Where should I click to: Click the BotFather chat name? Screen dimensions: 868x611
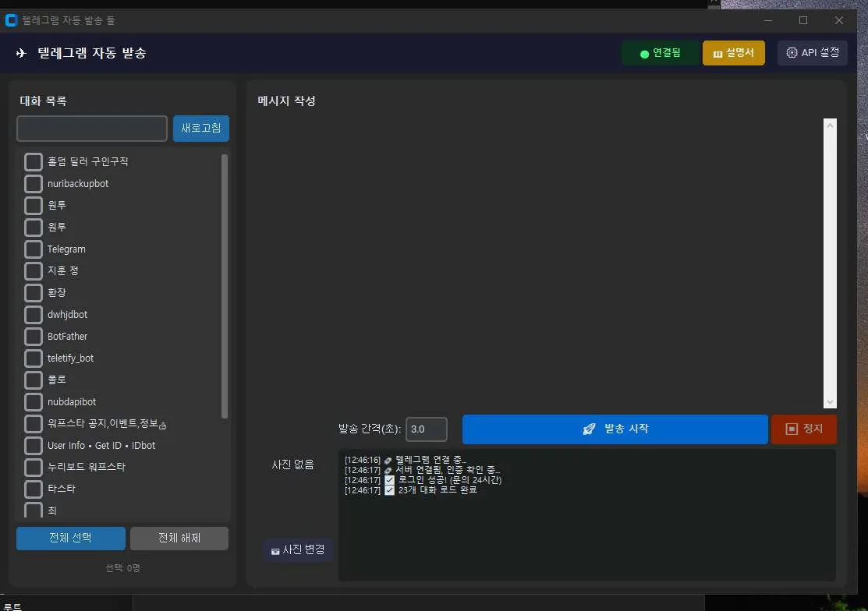coord(68,337)
